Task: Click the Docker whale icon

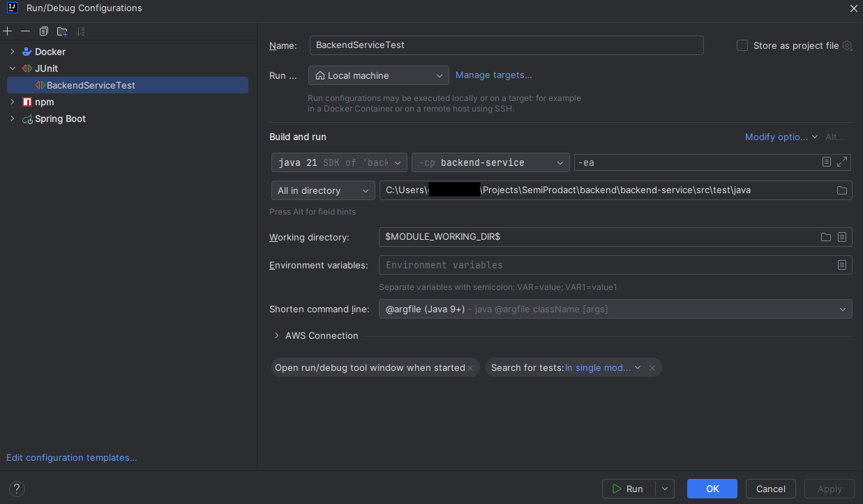Action: point(27,52)
